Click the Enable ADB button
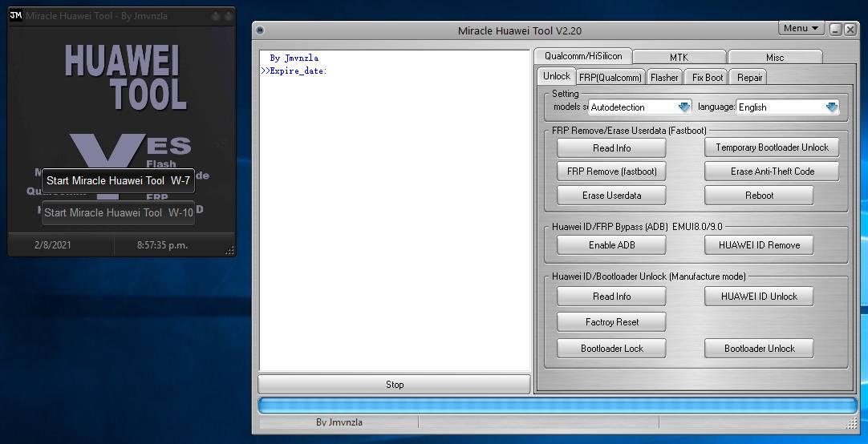The image size is (868, 444). pos(611,245)
